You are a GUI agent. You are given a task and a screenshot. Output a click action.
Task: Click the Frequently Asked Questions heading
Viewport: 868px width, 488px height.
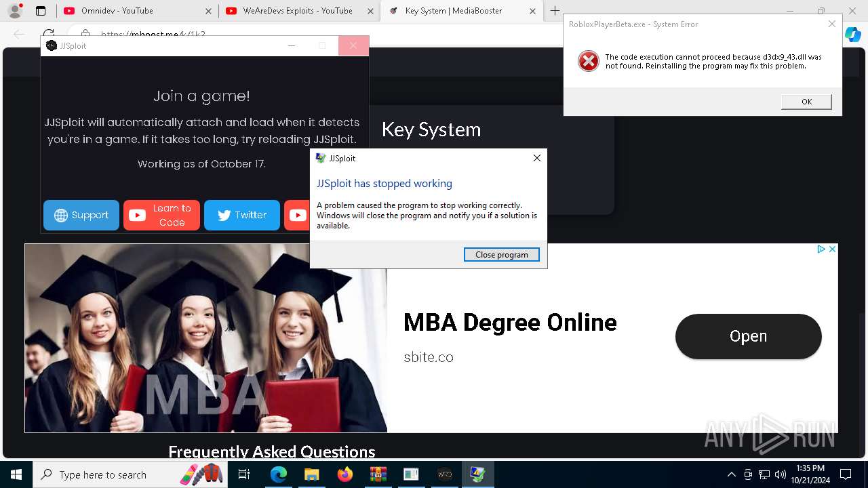[x=271, y=451]
